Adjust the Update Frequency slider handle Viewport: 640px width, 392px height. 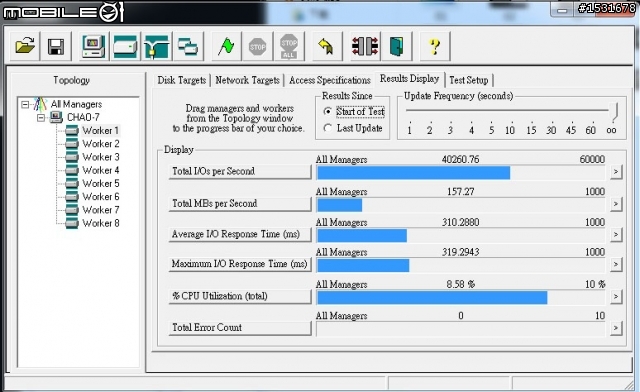tap(614, 111)
